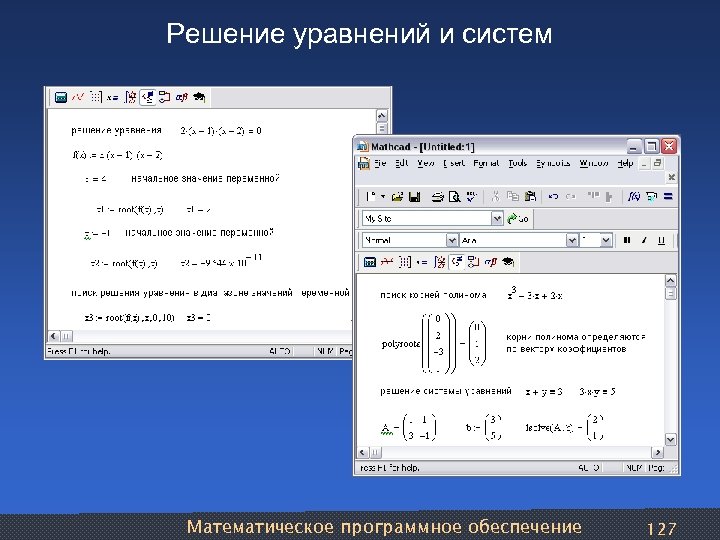Click the Insert Unit icon
This screenshot has width=720, height=540.
651,197
